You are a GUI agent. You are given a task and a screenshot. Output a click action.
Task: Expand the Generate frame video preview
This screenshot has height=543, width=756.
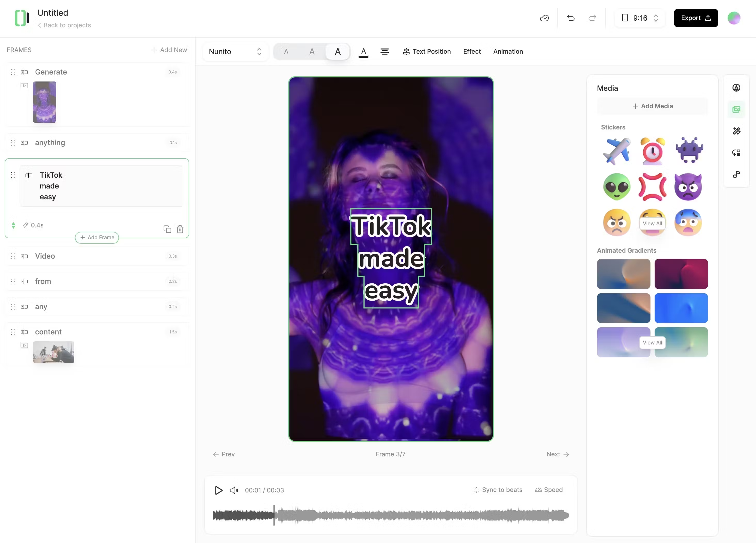(x=24, y=86)
